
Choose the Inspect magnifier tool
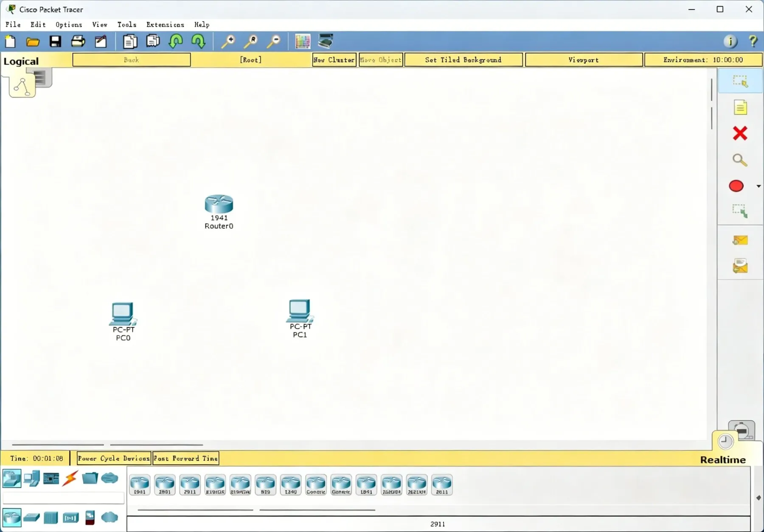[740, 160]
